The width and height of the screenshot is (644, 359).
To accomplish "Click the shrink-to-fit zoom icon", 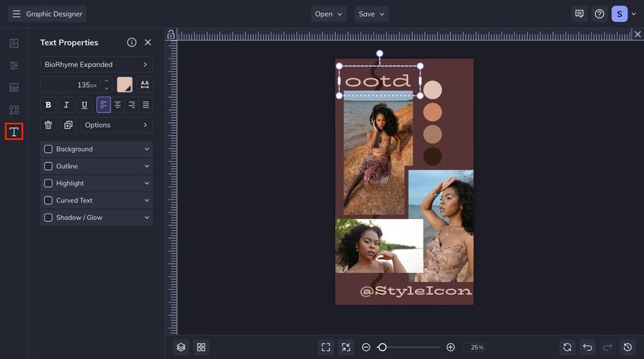I will coord(347,347).
